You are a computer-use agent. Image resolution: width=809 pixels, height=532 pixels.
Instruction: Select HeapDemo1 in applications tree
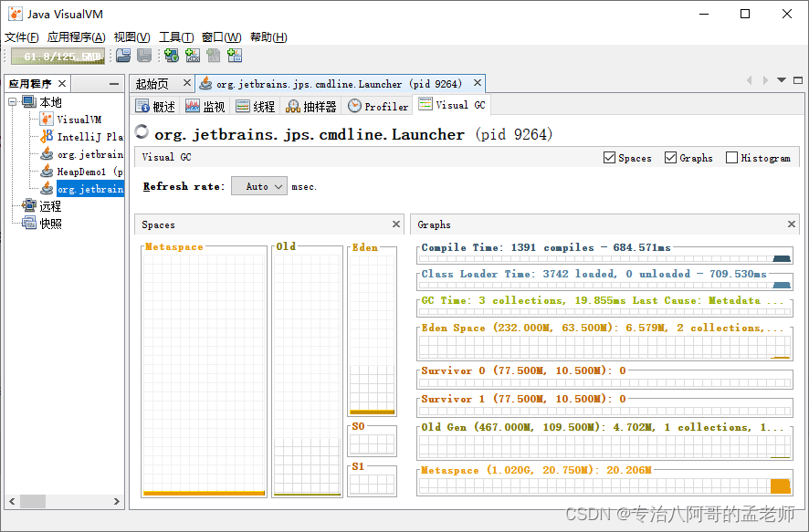pos(90,172)
